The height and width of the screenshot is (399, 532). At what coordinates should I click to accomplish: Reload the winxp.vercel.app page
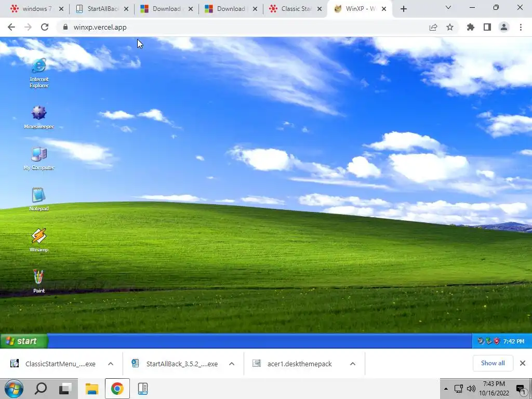point(45,27)
